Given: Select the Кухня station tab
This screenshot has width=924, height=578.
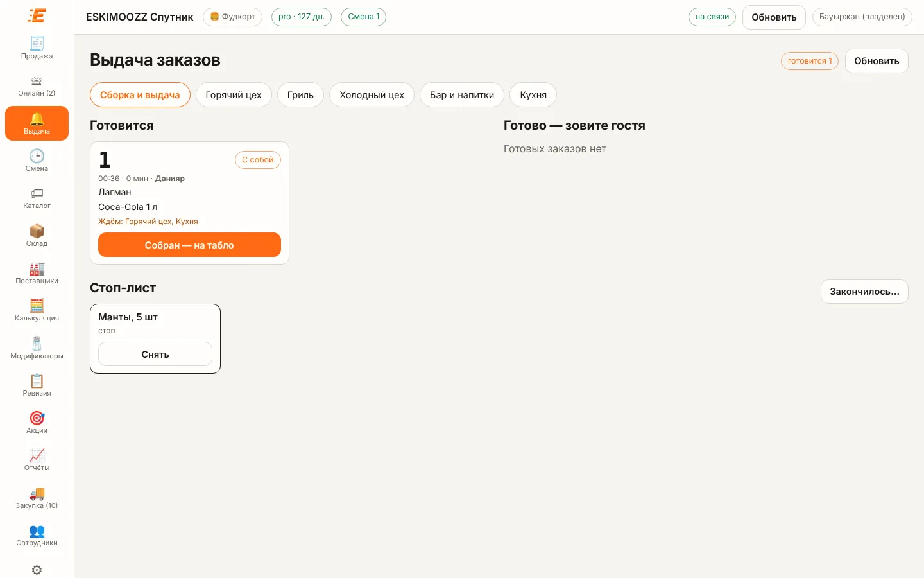Looking at the screenshot, I should tap(533, 95).
